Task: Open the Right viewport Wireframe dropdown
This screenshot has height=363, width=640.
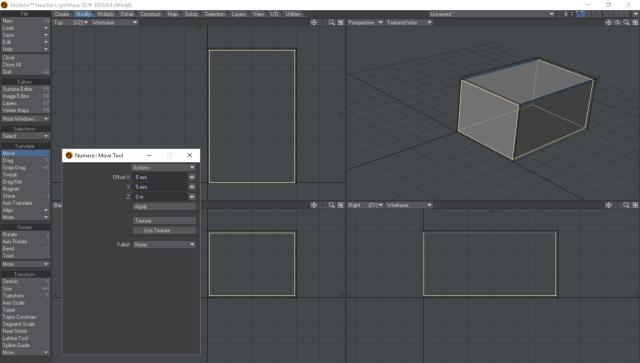Action: click(x=409, y=205)
